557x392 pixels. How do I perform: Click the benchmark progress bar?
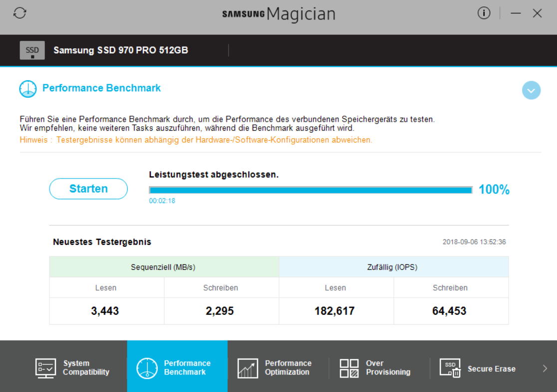coord(311,191)
